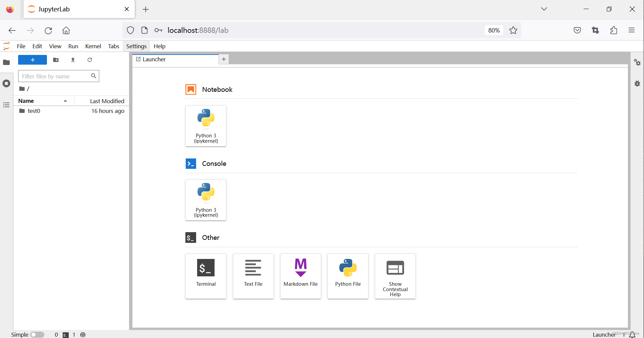Refresh the file list with the refresh icon

click(x=90, y=60)
